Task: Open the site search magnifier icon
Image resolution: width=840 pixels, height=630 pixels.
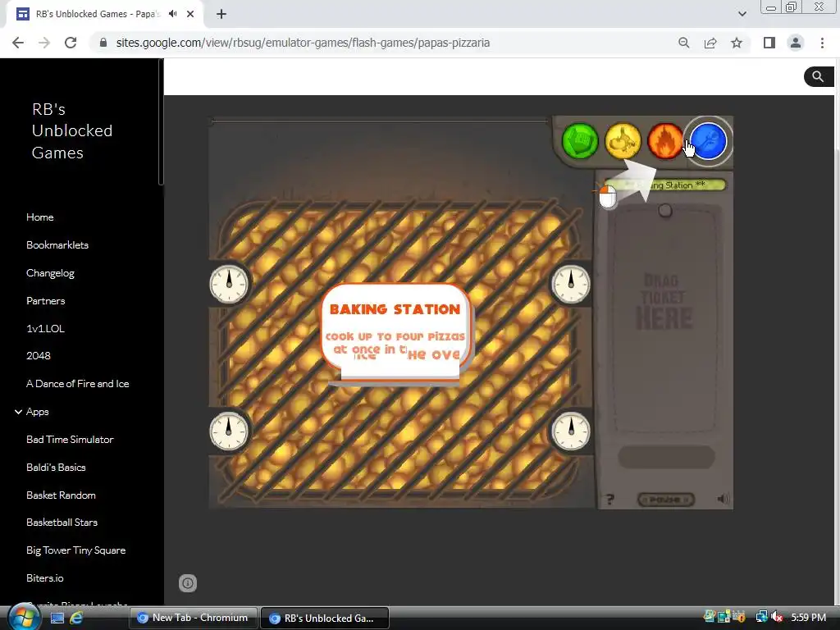Action: click(x=818, y=76)
